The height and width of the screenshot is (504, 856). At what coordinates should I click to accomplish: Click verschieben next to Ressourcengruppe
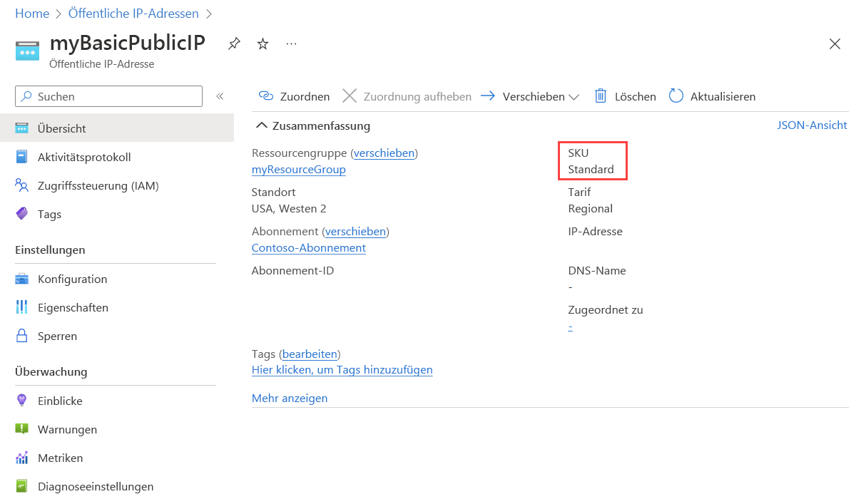[384, 153]
